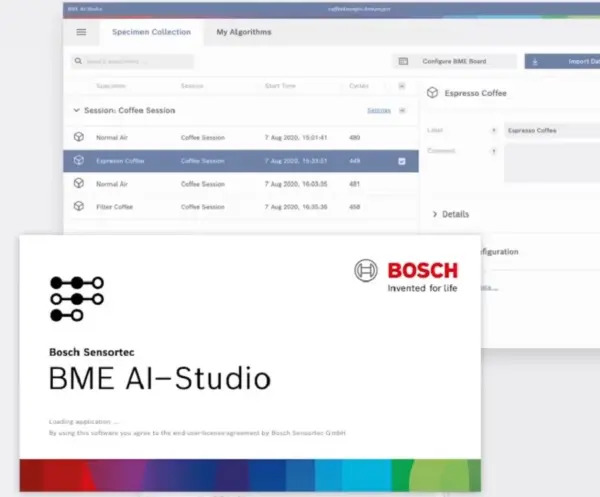The height and width of the screenshot is (497, 600).
Task: Toggle checkbox on Espresso Coffee row
Action: (x=401, y=161)
